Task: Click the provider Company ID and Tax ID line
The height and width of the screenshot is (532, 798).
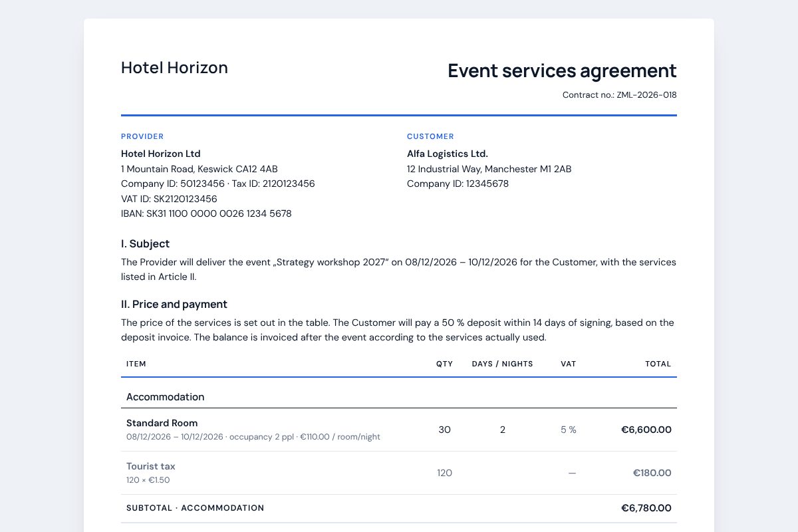Action: [218, 184]
